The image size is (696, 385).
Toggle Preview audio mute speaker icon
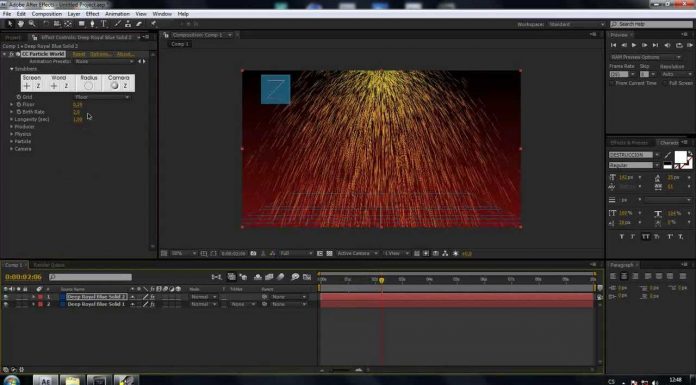[667, 45]
